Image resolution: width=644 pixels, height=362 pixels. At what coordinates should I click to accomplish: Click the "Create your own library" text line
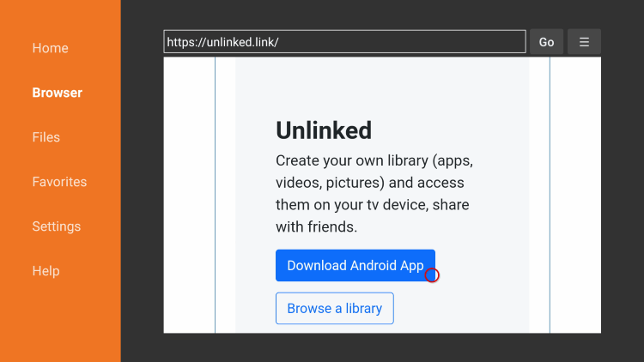pos(374,160)
